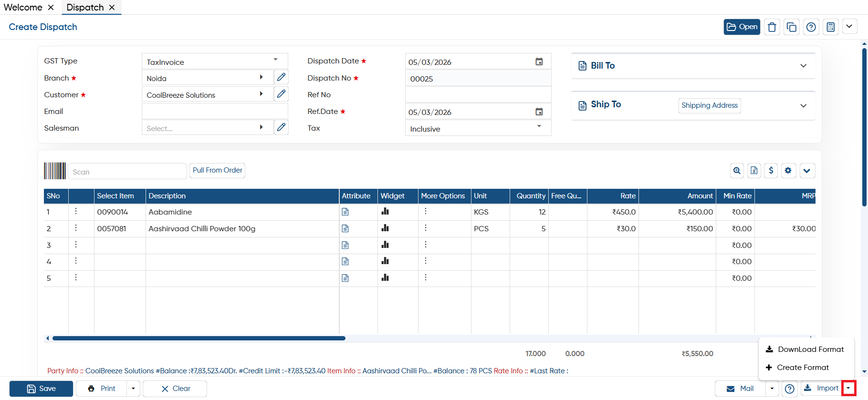The image size is (868, 400).
Task: Click the horizontal grid scrollbar
Action: tap(199, 338)
